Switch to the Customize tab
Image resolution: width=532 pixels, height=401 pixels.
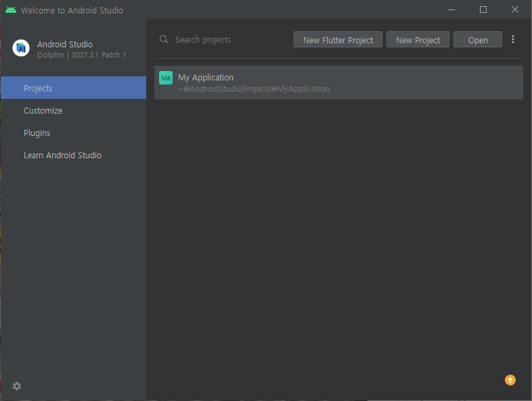coord(73,110)
